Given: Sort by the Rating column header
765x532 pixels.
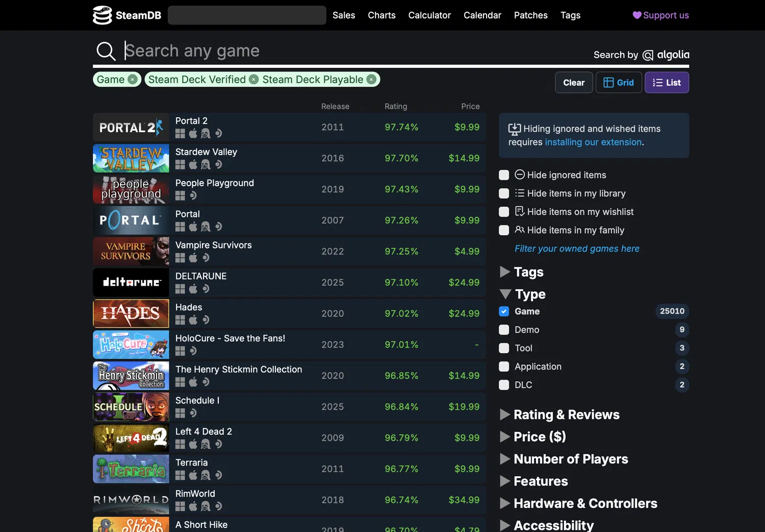Looking at the screenshot, I should click(396, 107).
